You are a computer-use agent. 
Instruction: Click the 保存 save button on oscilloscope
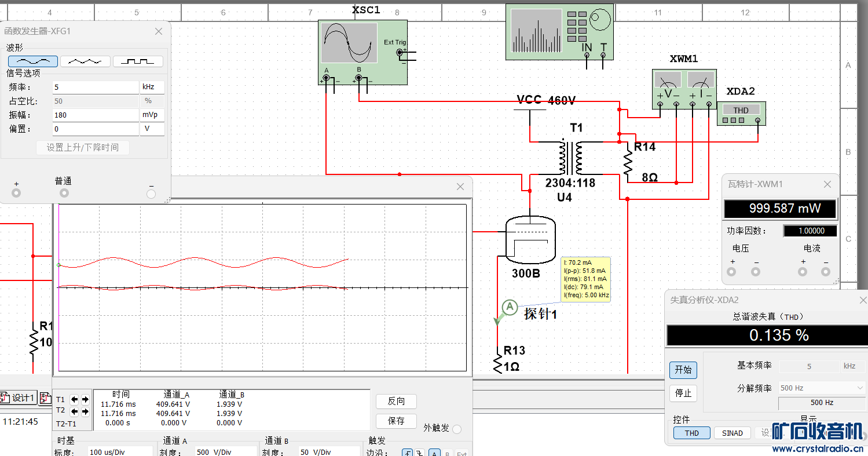(x=396, y=421)
